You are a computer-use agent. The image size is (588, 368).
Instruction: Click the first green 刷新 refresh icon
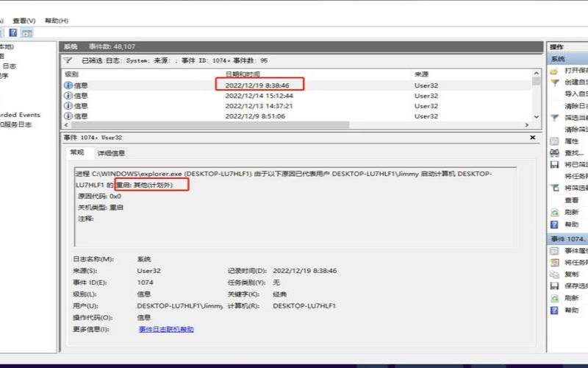(555, 212)
